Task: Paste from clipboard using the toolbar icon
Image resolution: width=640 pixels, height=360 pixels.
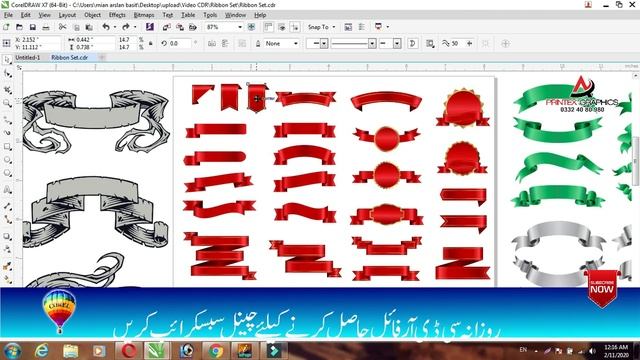Action: [89, 27]
